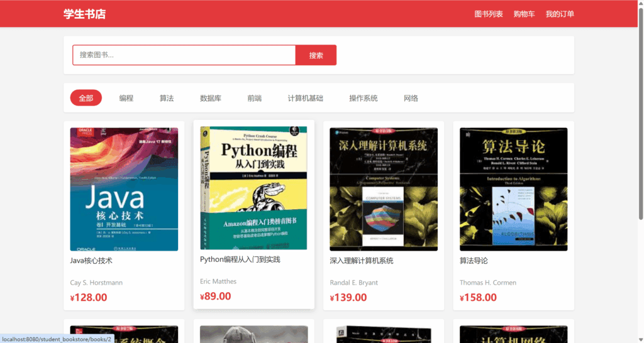Viewport: 644px width, 343px height.
Task: Open the Java核心技术 book cover
Action: 124,189
